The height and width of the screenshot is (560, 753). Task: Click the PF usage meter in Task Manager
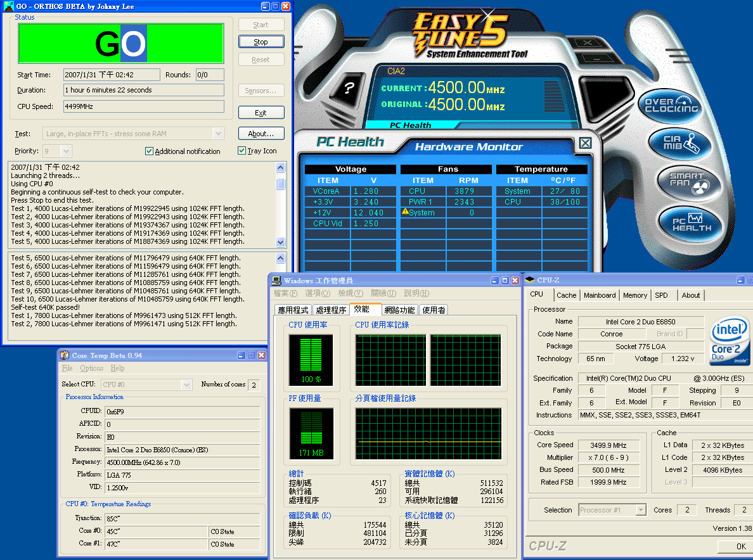311,434
